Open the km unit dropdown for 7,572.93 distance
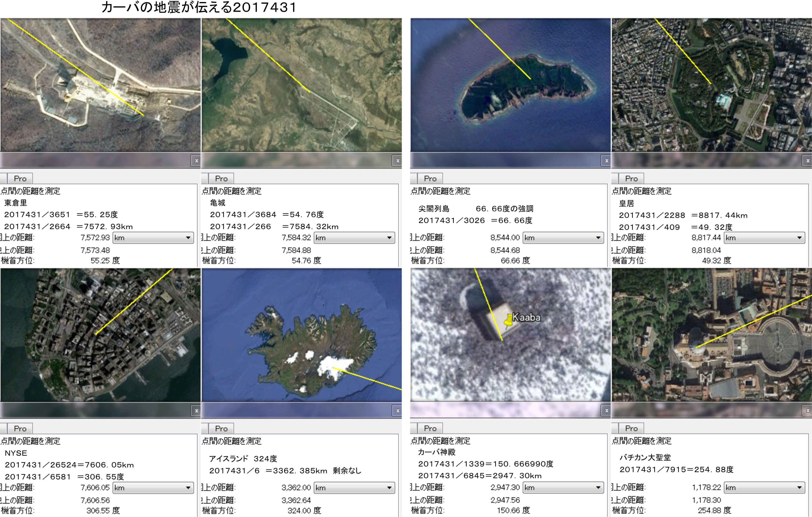812x517 pixels. tap(153, 238)
